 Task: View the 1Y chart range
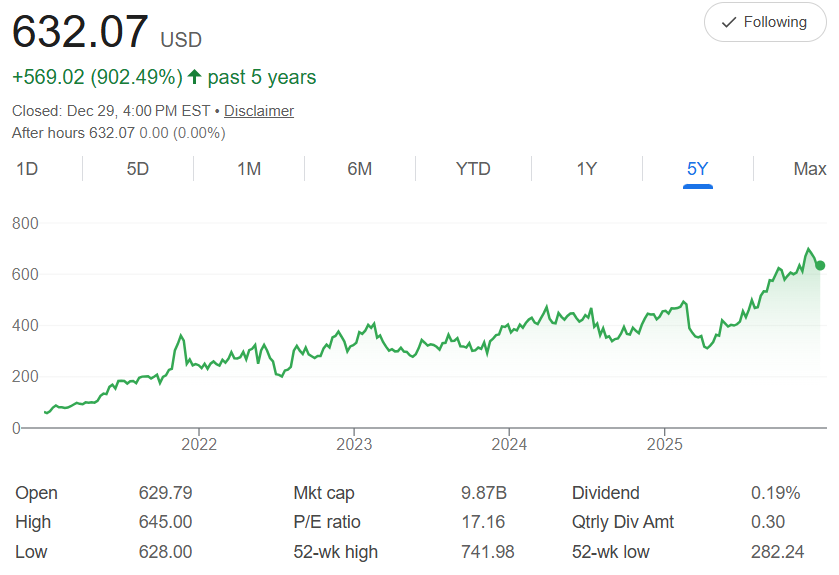(586, 169)
